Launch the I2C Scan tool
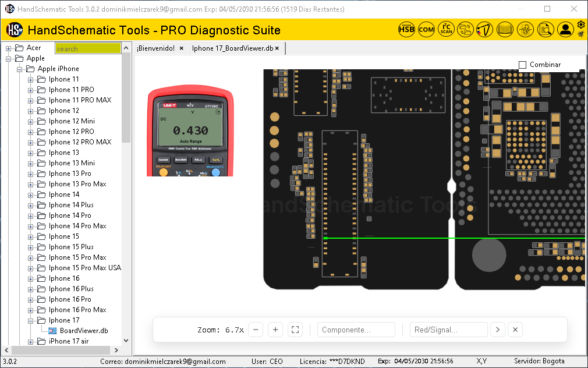Screen dimensions: 588x368 click(x=447, y=29)
